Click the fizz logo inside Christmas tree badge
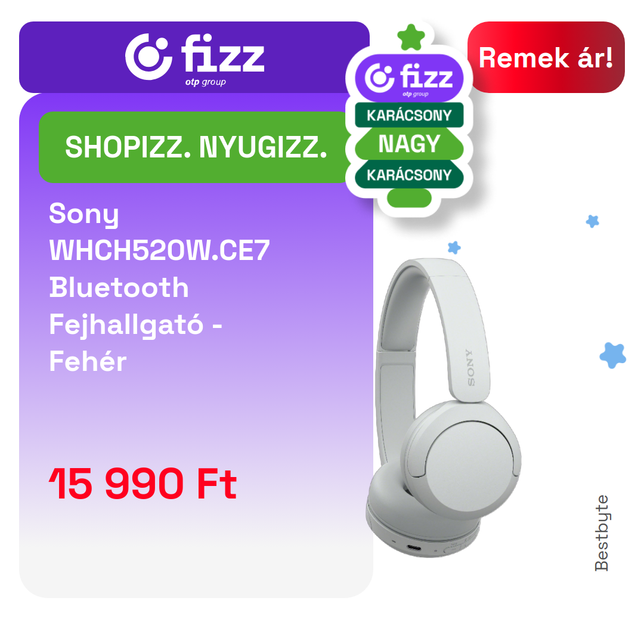 [x=409, y=78]
